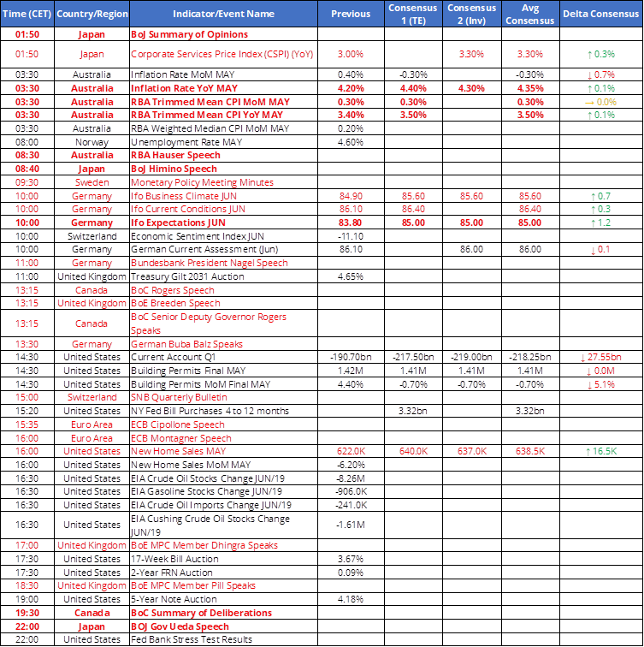Select Fed Bank Stress Test Results cell

[x=223, y=639]
